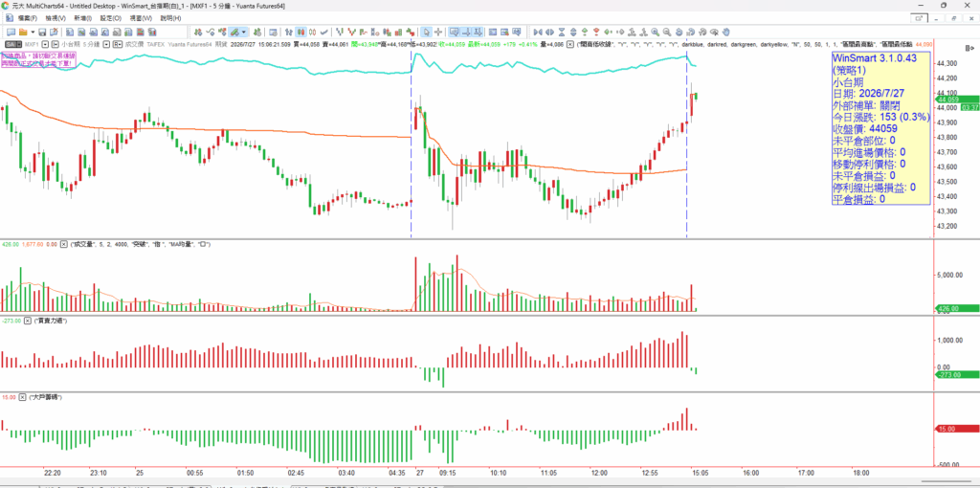This screenshot has width=980, height=488.
Task: Open the dropdown box after MXF1 symbol
Action: click(45, 44)
